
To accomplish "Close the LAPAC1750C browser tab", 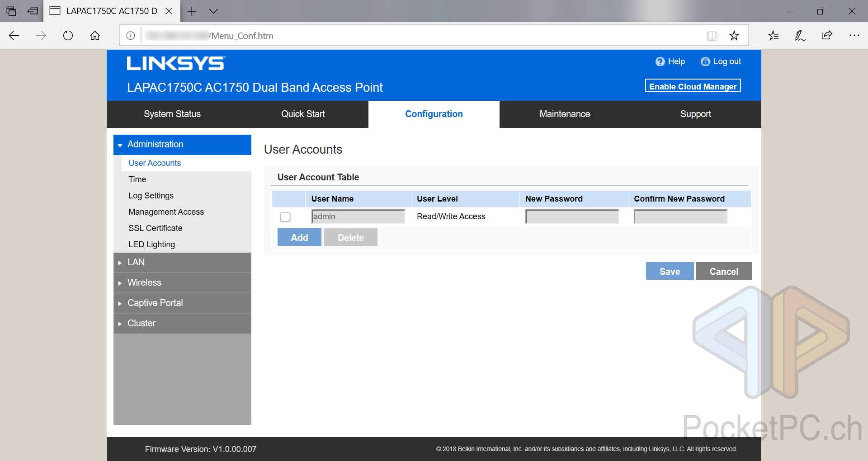I will [x=169, y=11].
